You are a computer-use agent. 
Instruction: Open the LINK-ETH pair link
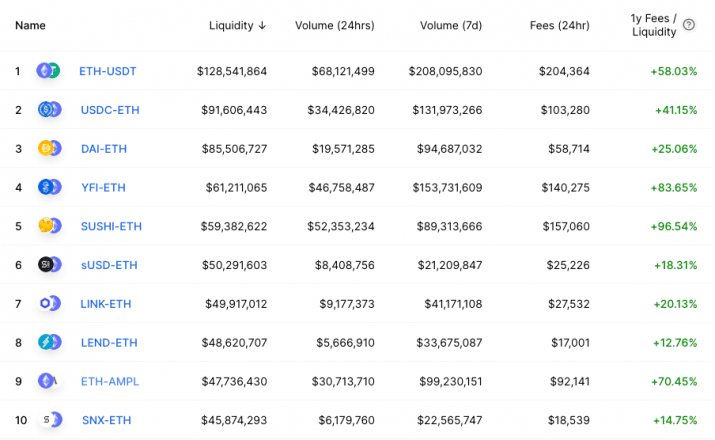(x=106, y=304)
